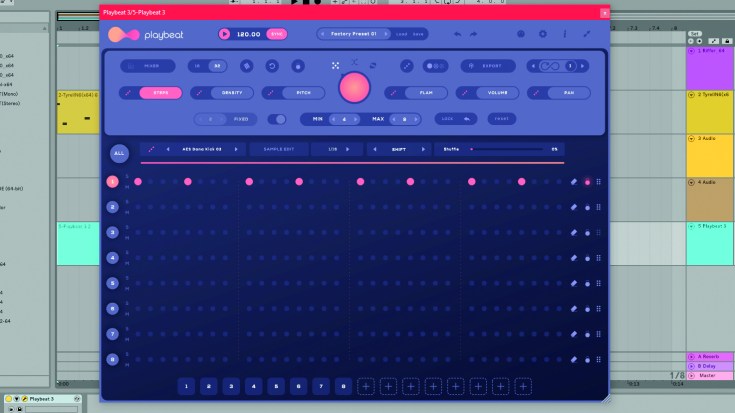Click eraser icon on track 5

tap(574, 283)
